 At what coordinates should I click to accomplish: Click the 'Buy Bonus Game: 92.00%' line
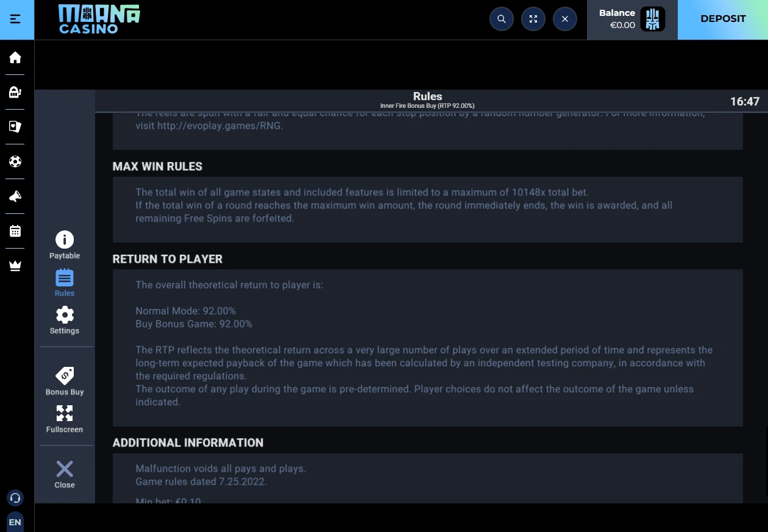[x=194, y=324]
